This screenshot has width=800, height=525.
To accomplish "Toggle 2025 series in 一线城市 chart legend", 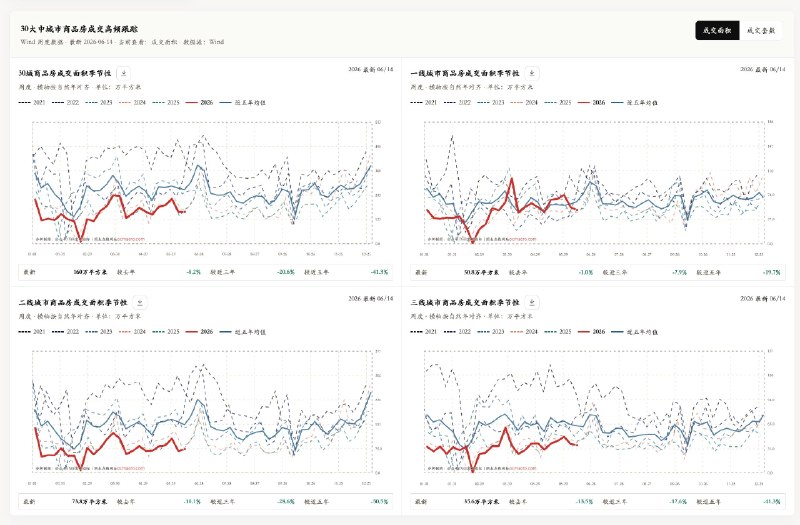I will tap(558, 103).
